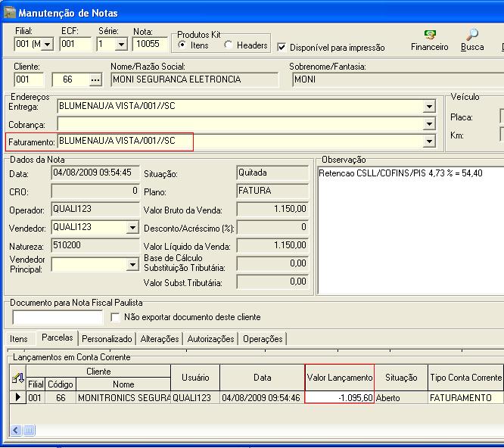This screenshot has width=504, height=448.
Task: Click the Situação field Quitada
Action: pos(272,173)
